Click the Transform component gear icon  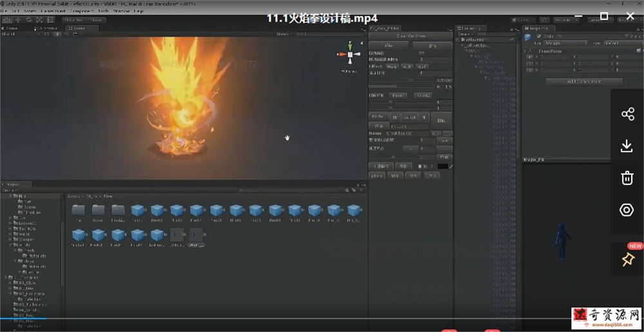pyautogui.click(x=639, y=50)
